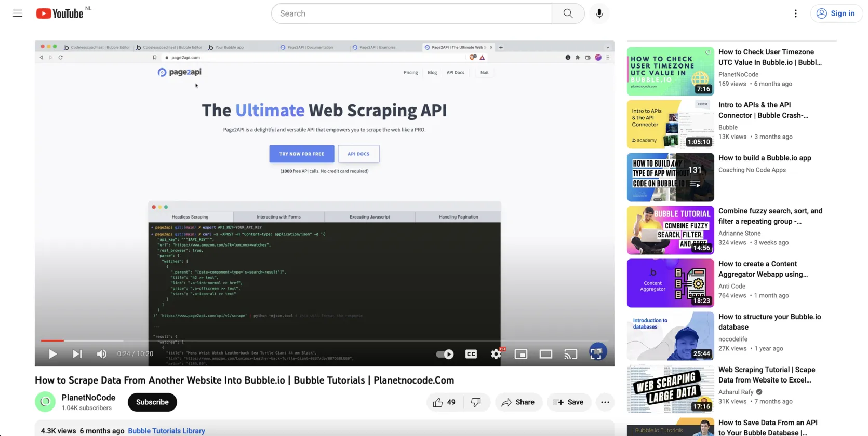Viewport: 868px width, 436px height.
Task: Click the nocodelife channel name
Action: tap(733, 339)
